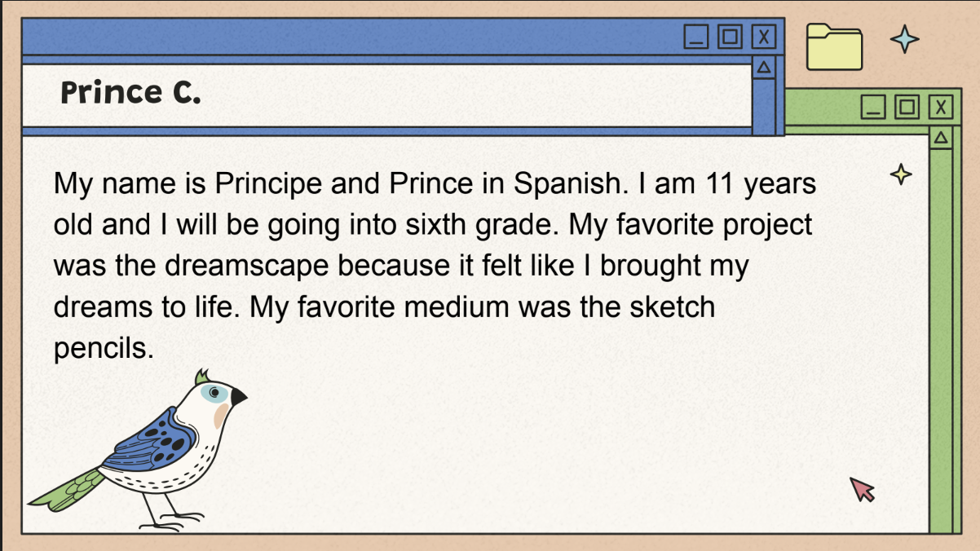Maximize the green retro window
980x551 pixels.
click(907, 107)
